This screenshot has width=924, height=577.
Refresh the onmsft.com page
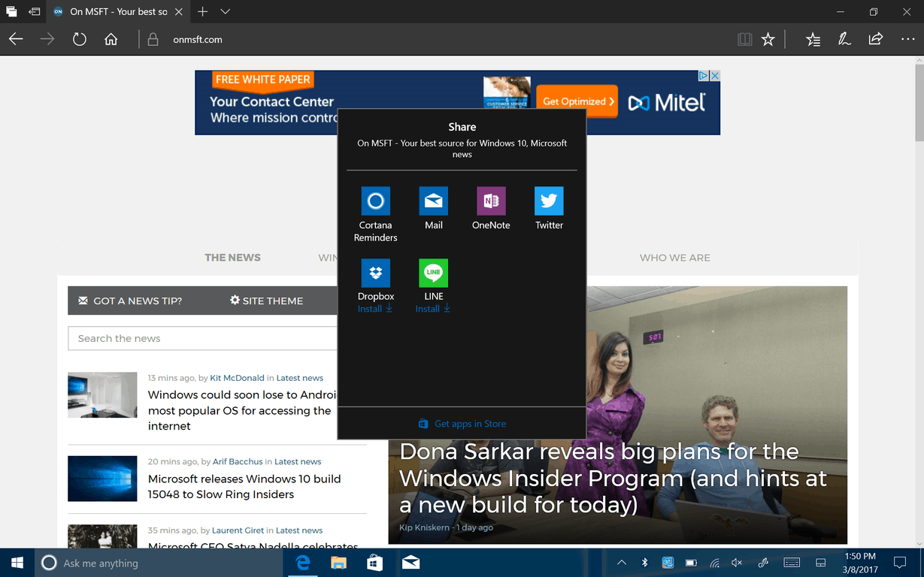pos(79,38)
